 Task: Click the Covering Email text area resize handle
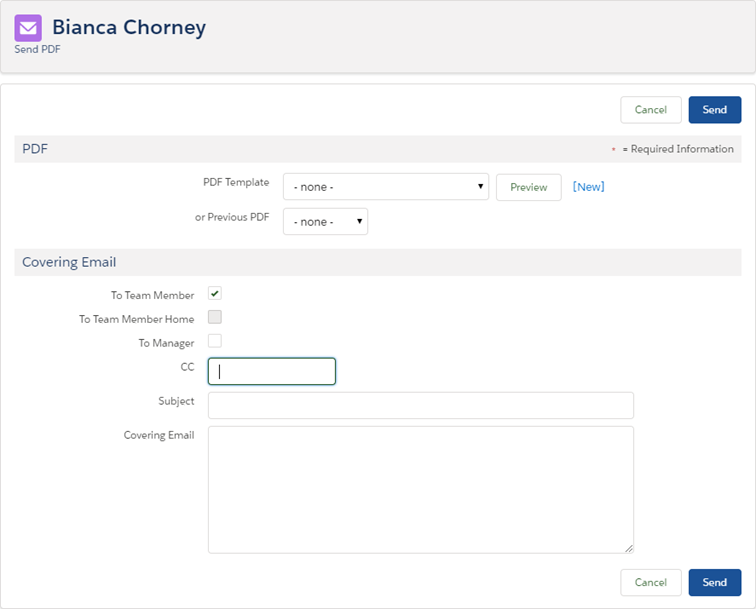coord(629,548)
